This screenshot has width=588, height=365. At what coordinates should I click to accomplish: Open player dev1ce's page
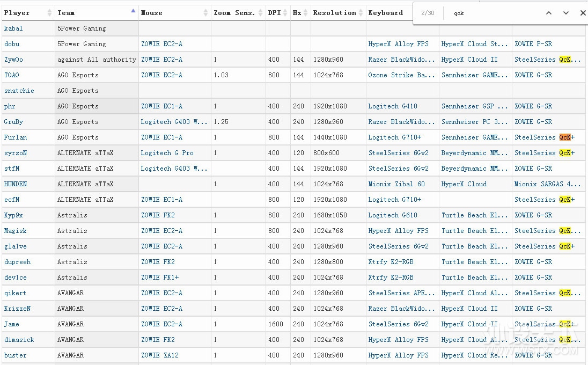click(x=16, y=278)
